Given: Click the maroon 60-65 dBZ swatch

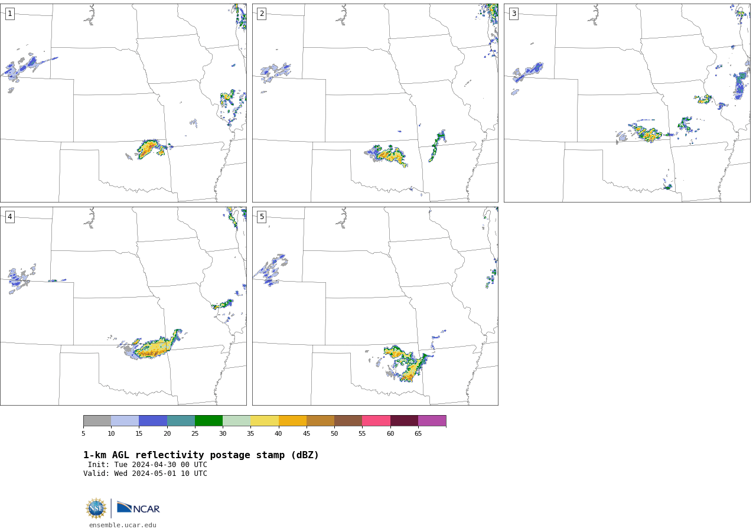Looking at the screenshot, I should click(x=404, y=421).
